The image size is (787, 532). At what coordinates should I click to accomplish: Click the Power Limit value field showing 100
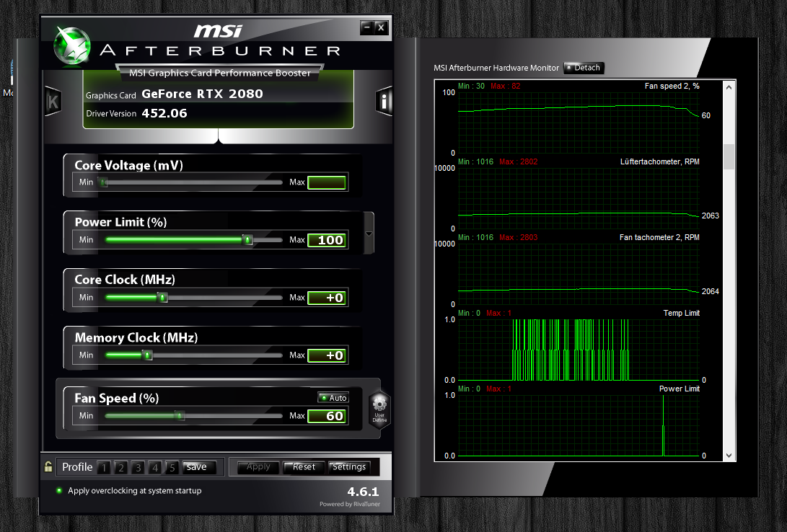327,240
